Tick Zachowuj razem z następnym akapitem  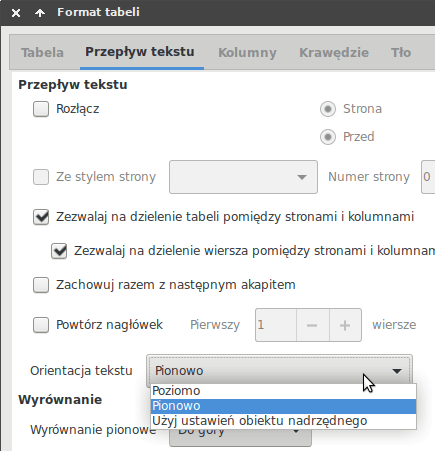[41, 285]
